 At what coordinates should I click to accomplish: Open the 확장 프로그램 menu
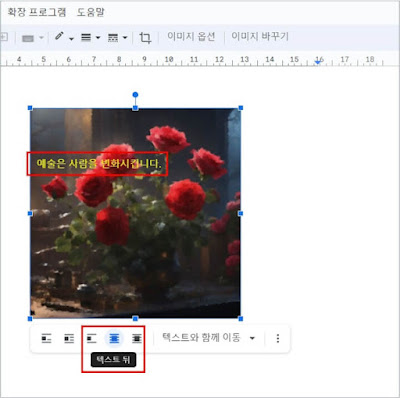coord(37,12)
